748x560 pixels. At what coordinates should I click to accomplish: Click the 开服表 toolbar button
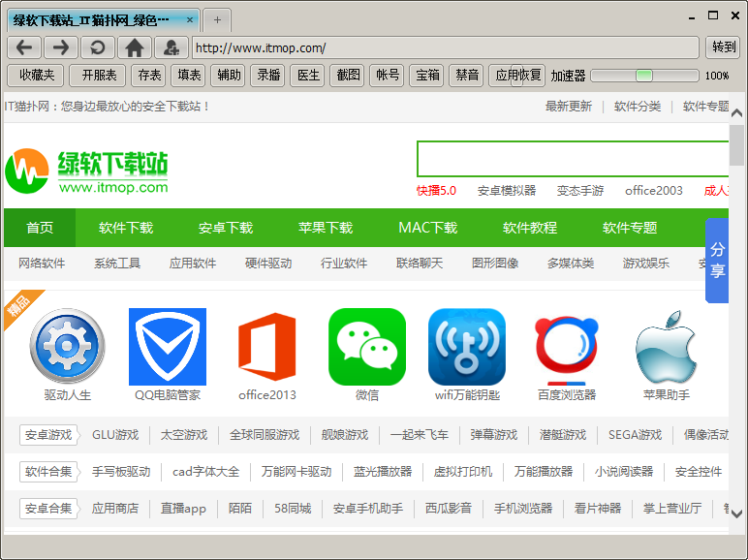tap(99, 76)
